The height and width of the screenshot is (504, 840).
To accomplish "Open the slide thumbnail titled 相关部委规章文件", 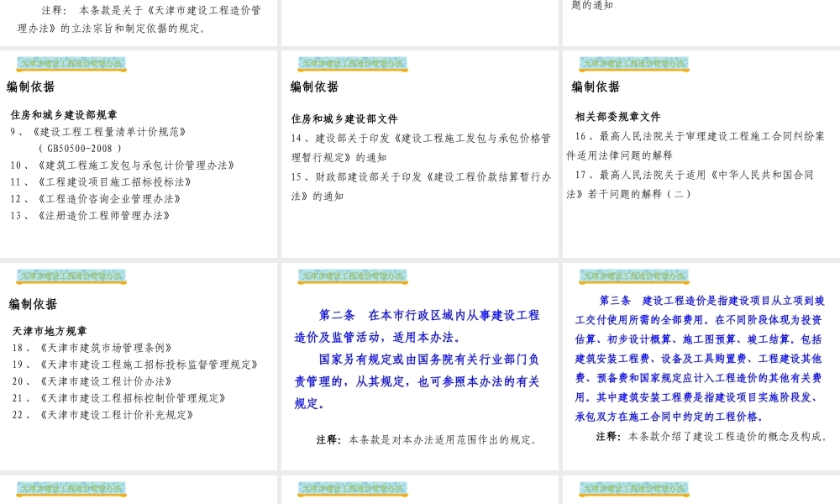I will pos(701,154).
